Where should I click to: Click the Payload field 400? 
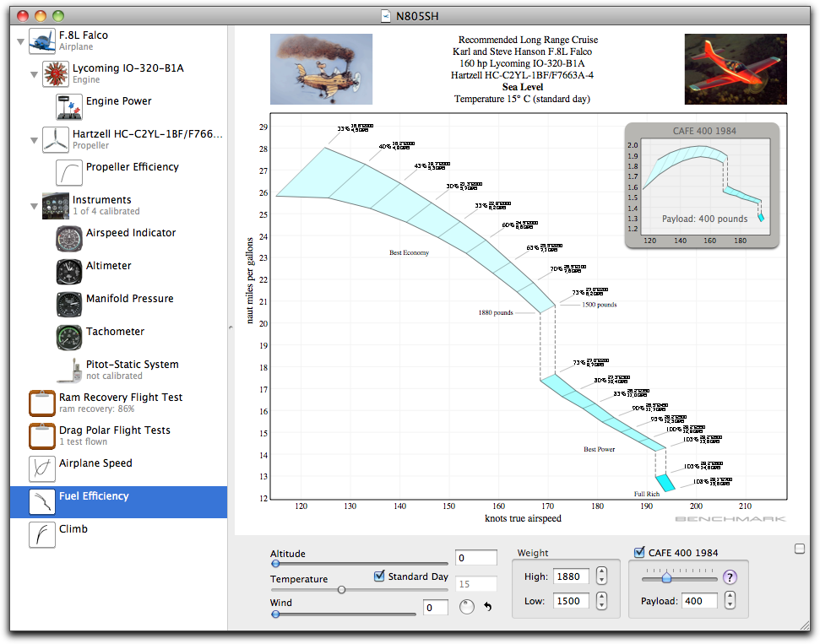tap(699, 601)
